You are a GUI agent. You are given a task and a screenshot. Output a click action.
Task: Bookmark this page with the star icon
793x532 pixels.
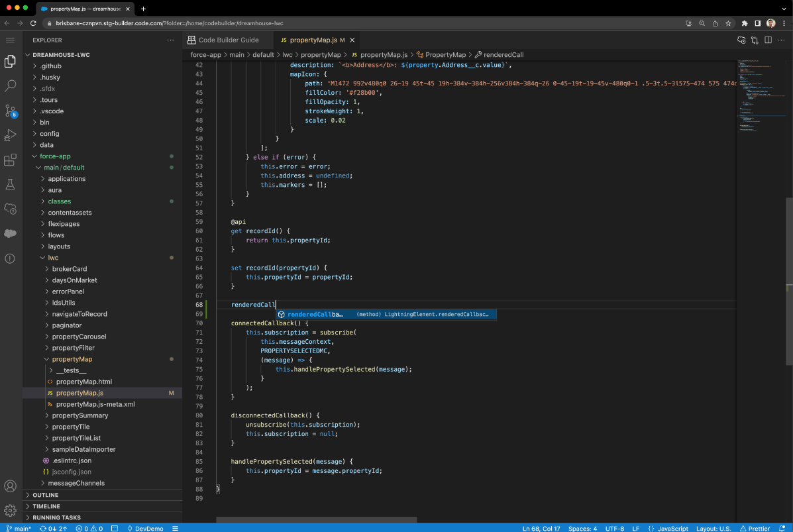click(x=728, y=23)
